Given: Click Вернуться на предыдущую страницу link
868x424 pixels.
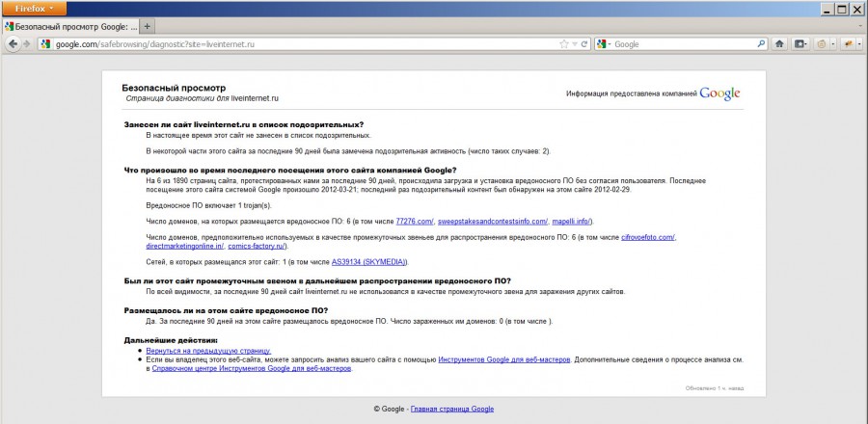Looking at the screenshot, I should click(208, 351).
